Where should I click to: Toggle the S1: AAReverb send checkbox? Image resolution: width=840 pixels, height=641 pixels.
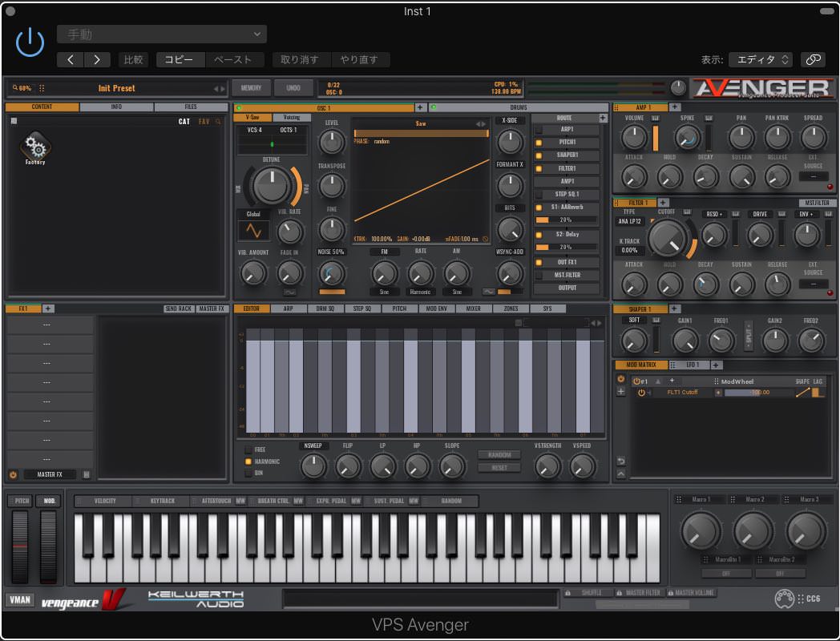tap(539, 208)
